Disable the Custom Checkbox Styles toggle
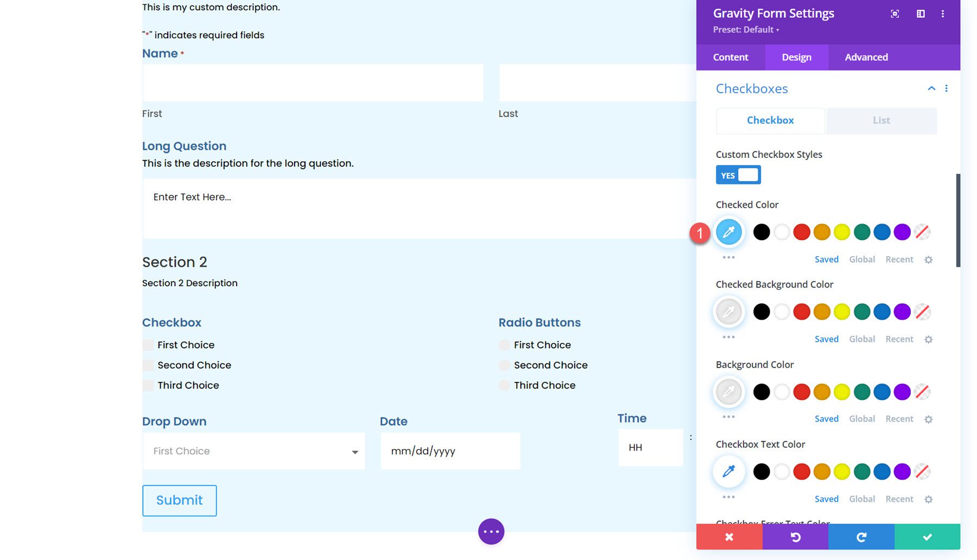This screenshot has width=977, height=560. pos(738,175)
